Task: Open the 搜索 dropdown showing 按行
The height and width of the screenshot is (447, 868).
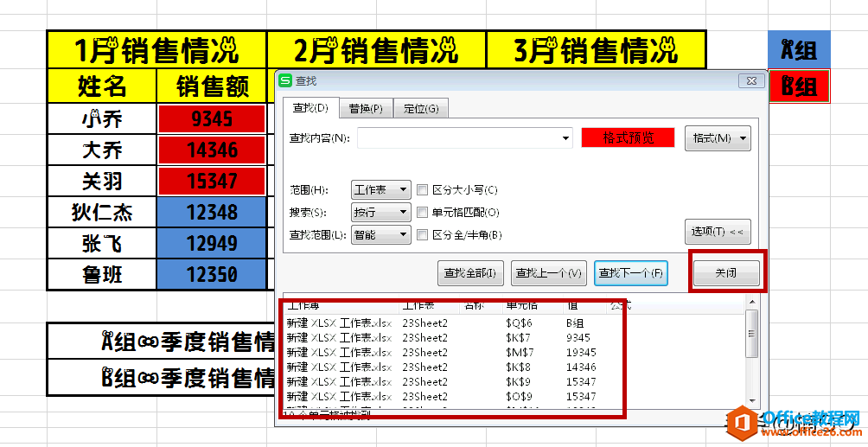Action: (381, 212)
